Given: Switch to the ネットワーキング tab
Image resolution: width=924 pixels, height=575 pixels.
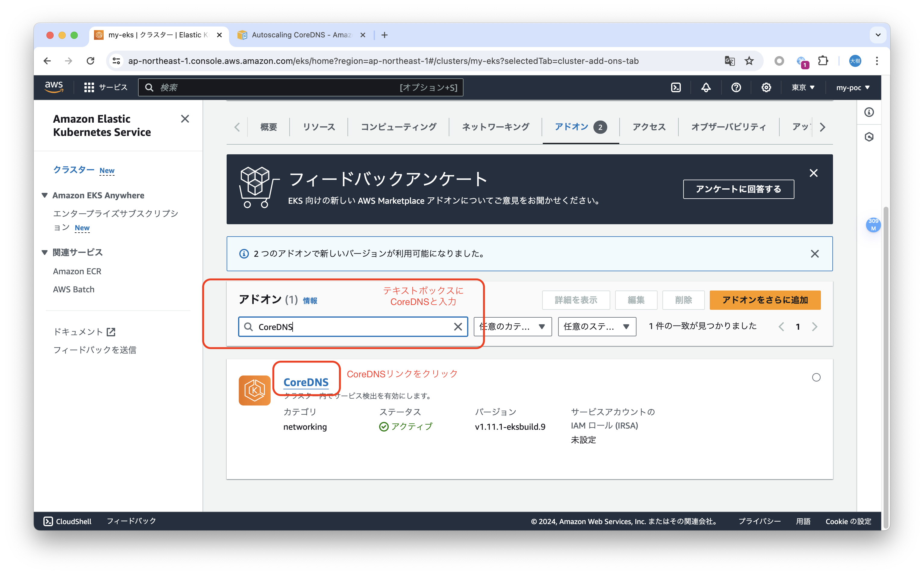Looking at the screenshot, I should point(495,127).
